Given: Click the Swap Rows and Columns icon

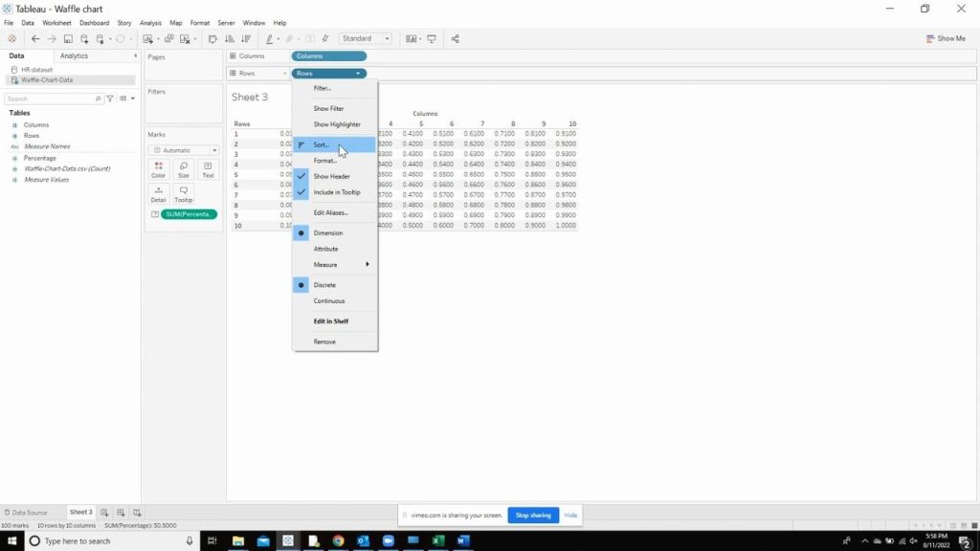Looking at the screenshot, I should pyautogui.click(x=212, y=39).
